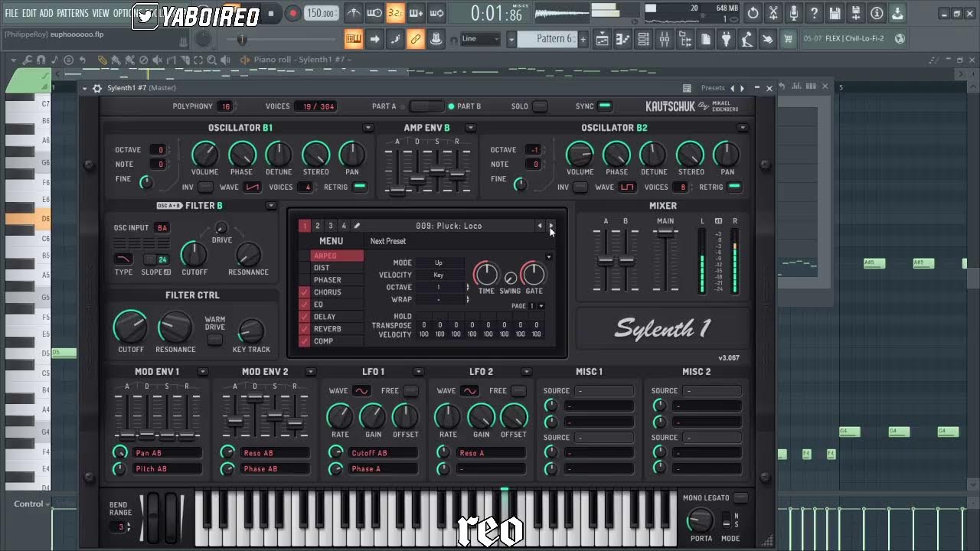The height and width of the screenshot is (551, 980).
Task: Uncheck the CHORUS effect checkbox
Action: click(x=305, y=292)
